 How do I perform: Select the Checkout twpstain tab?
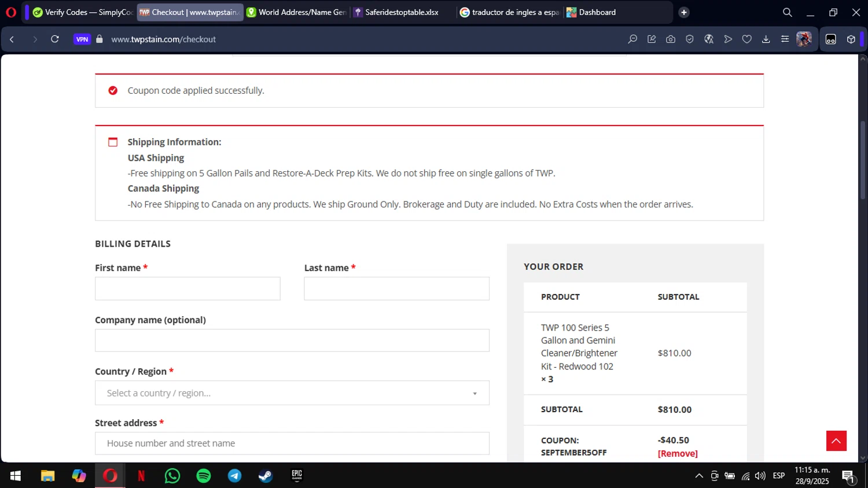(190, 12)
